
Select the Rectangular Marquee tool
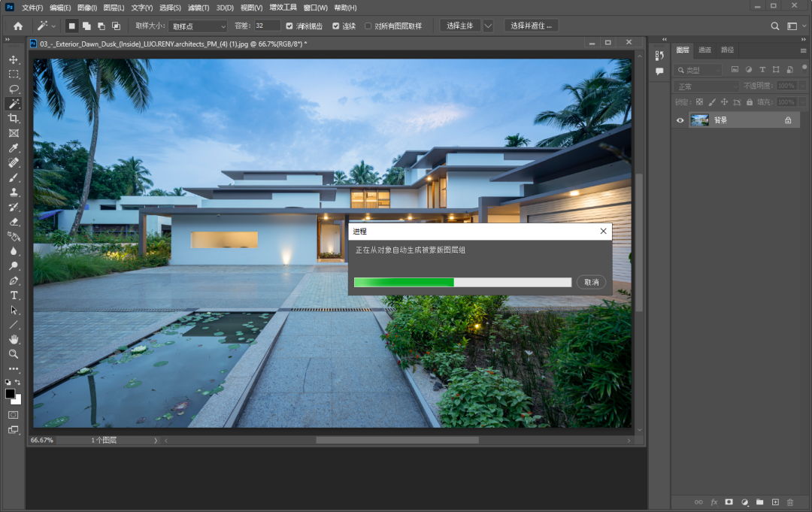(x=14, y=74)
